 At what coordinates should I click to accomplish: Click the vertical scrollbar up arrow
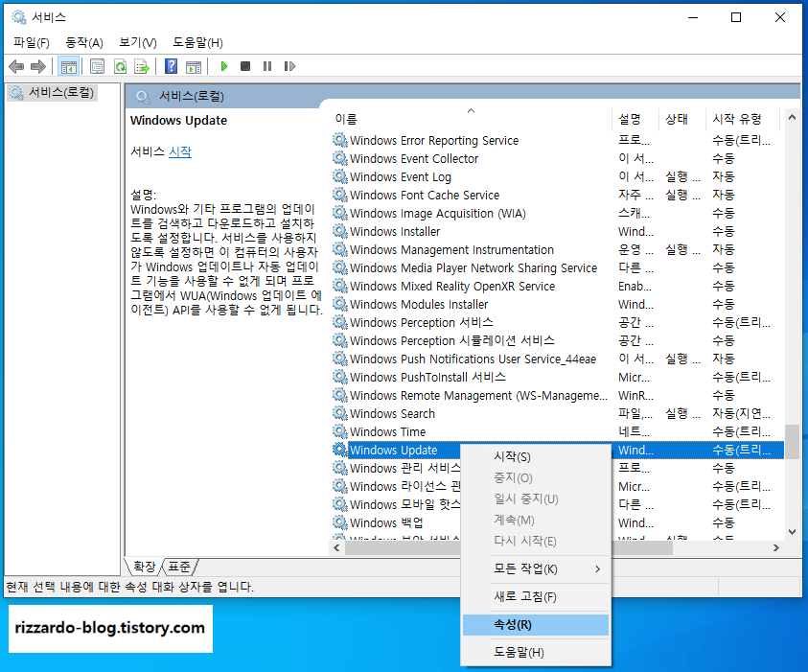click(x=792, y=118)
